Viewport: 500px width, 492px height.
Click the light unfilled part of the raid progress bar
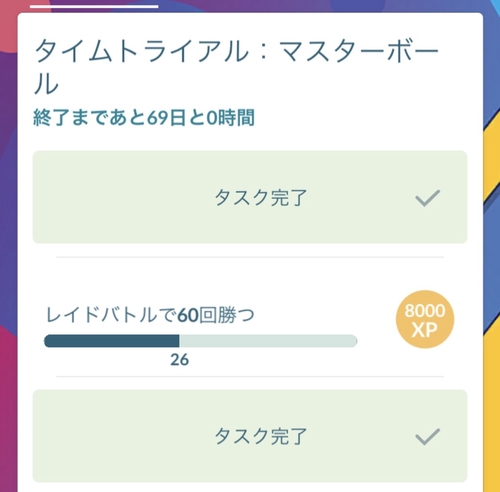point(268,341)
